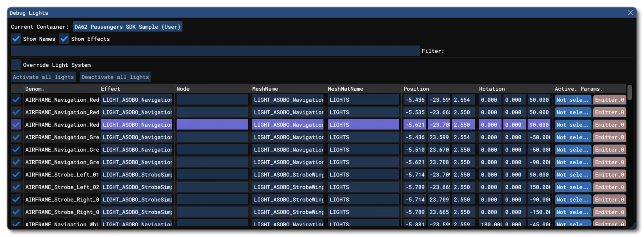Uncheck the highlighted Navigation_Red row with rotation 90.000
Screen dimensions: 644x237
tap(16, 124)
